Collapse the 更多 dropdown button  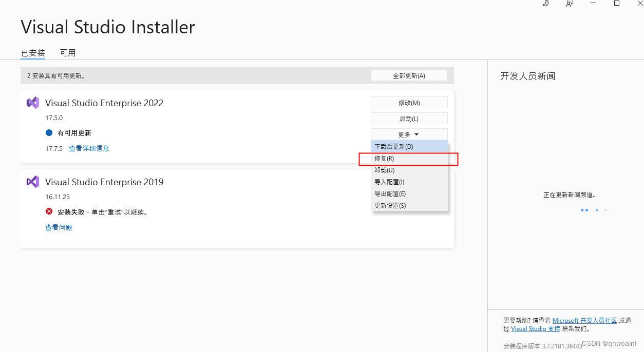(409, 134)
